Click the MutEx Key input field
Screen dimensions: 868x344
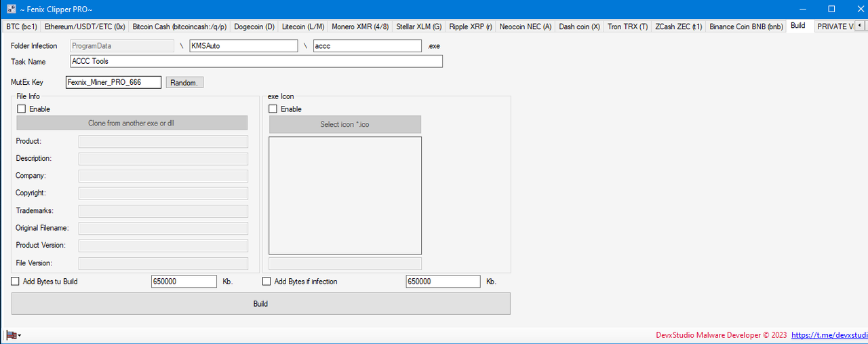pos(113,82)
